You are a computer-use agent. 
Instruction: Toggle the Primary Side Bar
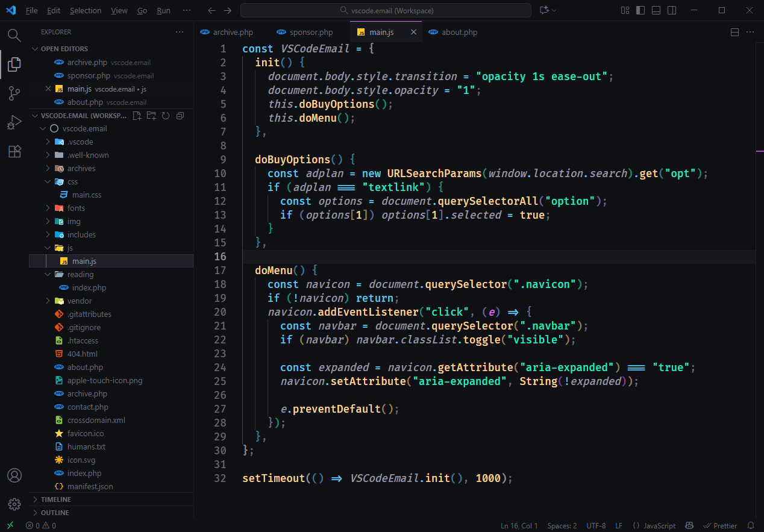pos(640,10)
